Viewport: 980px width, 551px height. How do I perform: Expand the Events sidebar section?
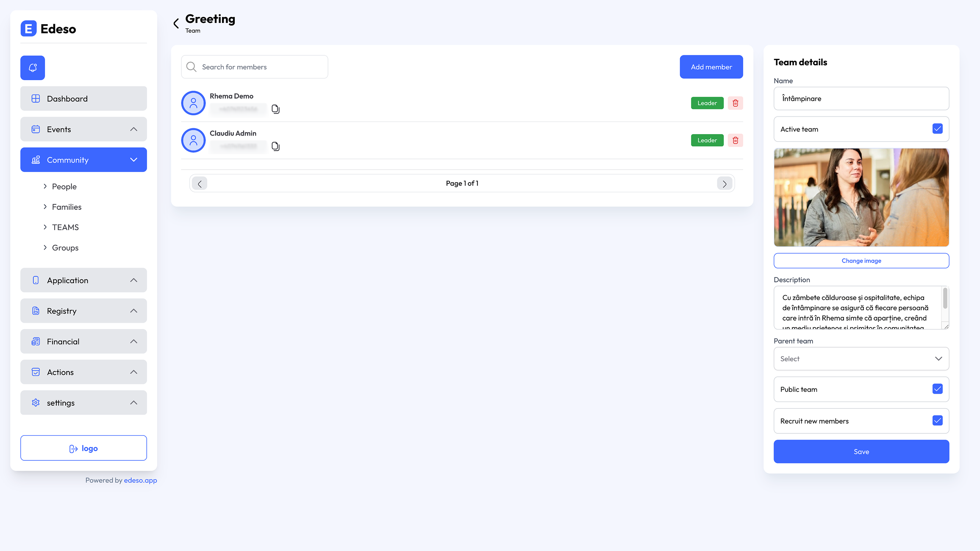83,129
